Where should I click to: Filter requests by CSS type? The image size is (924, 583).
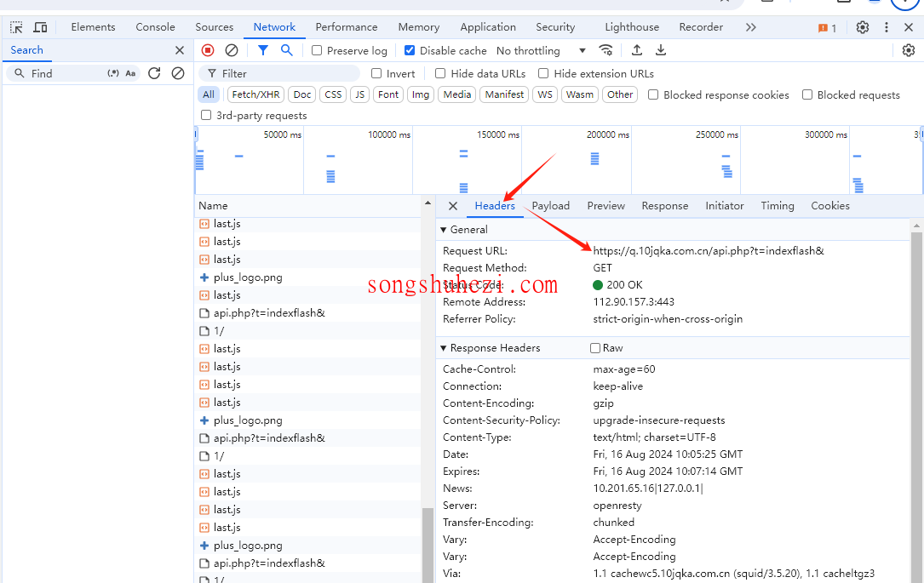tap(333, 94)
